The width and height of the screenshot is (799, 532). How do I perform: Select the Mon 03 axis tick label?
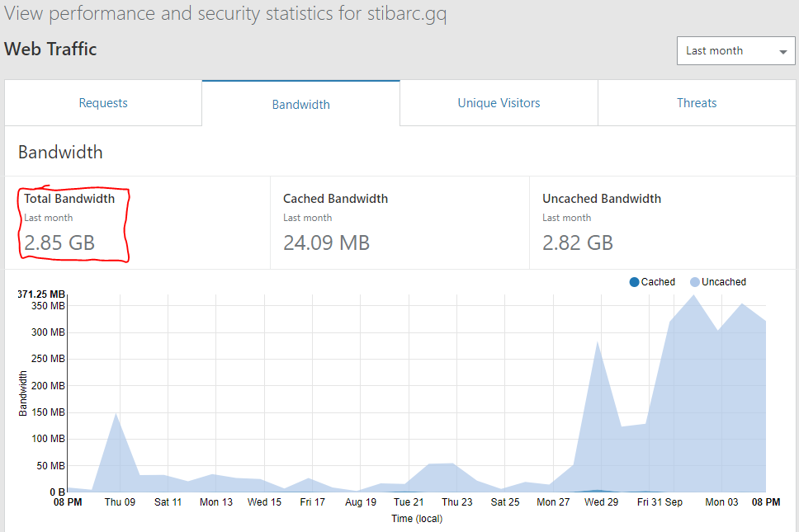(x=721, y=502)
